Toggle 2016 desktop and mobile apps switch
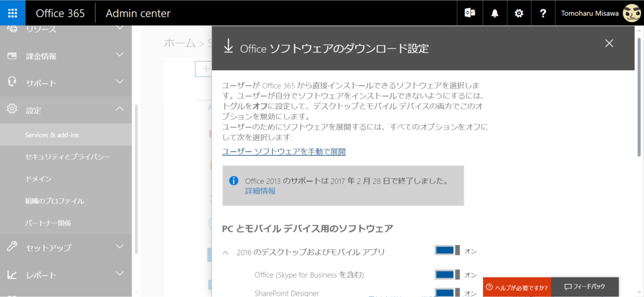 (x=447, y=251)
